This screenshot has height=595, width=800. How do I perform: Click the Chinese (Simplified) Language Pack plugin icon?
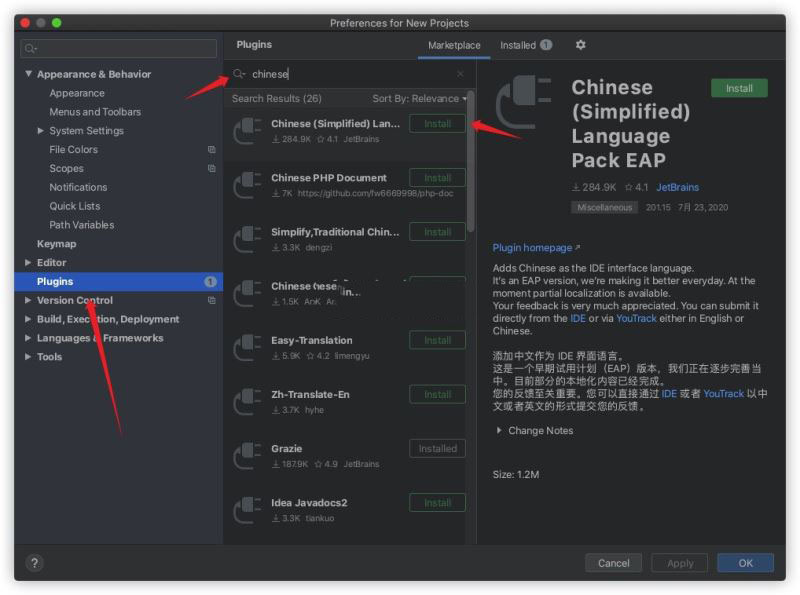pyautogui.click(x=247, y=131)
